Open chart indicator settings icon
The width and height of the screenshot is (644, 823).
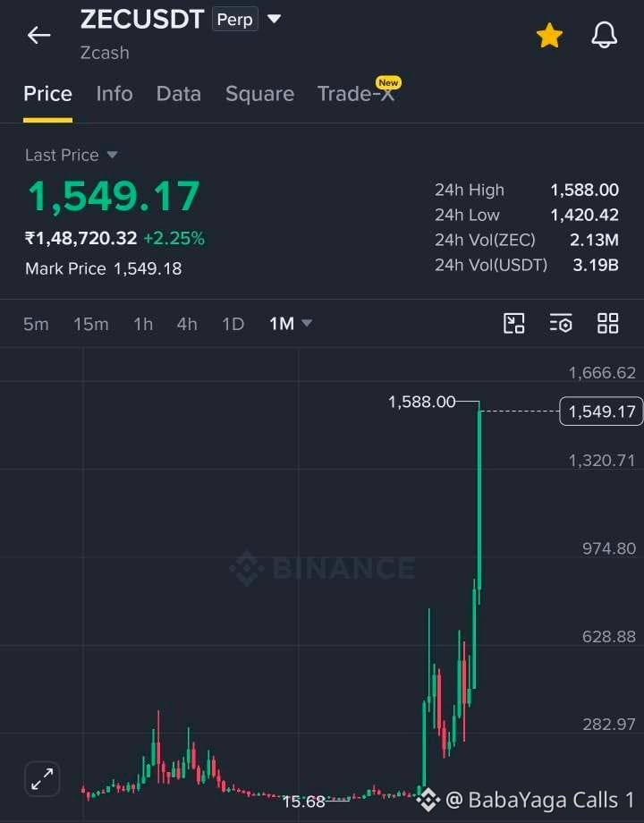click(x=561, y=323)
